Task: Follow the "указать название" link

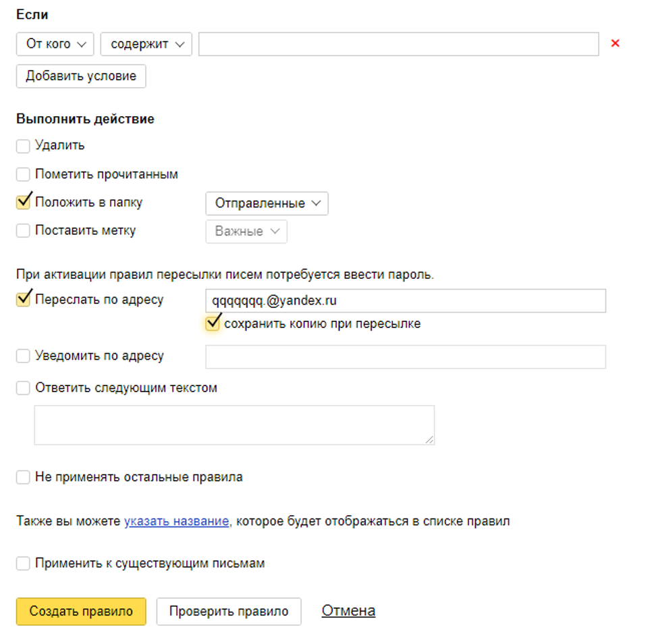Action: (x=176, y=521)
